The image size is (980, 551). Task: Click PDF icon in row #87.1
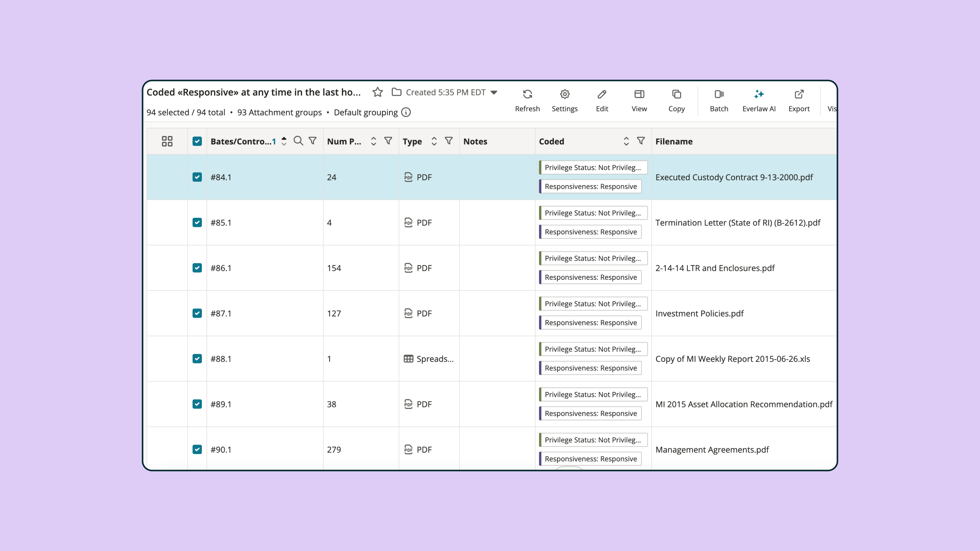(x=408, y=313)
